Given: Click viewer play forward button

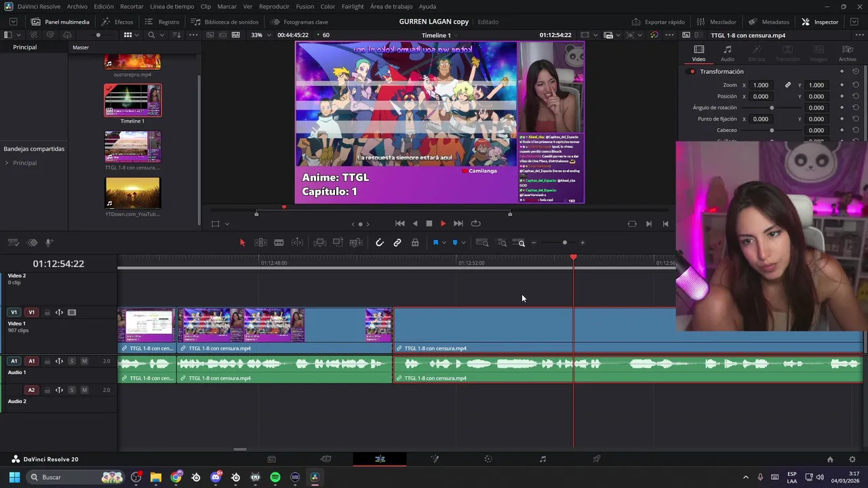Looking at the screenshot, I should 443,224.
